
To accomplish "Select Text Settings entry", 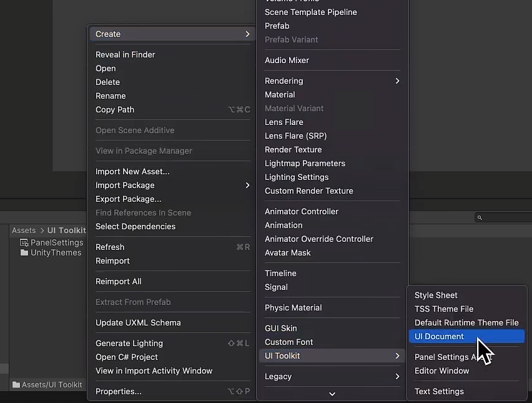I will (466, 392).
